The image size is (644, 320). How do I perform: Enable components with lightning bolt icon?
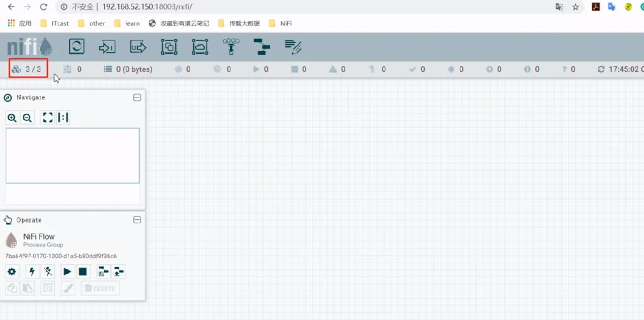tap(32, 271)
